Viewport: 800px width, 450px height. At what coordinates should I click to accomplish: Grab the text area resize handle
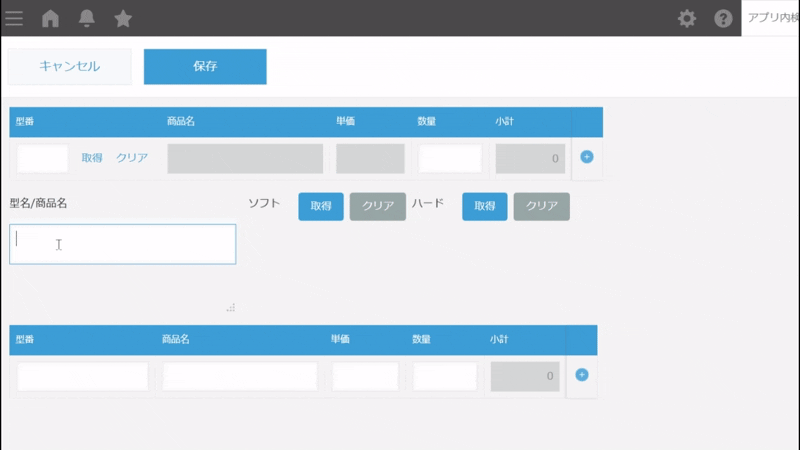(231, 307)
